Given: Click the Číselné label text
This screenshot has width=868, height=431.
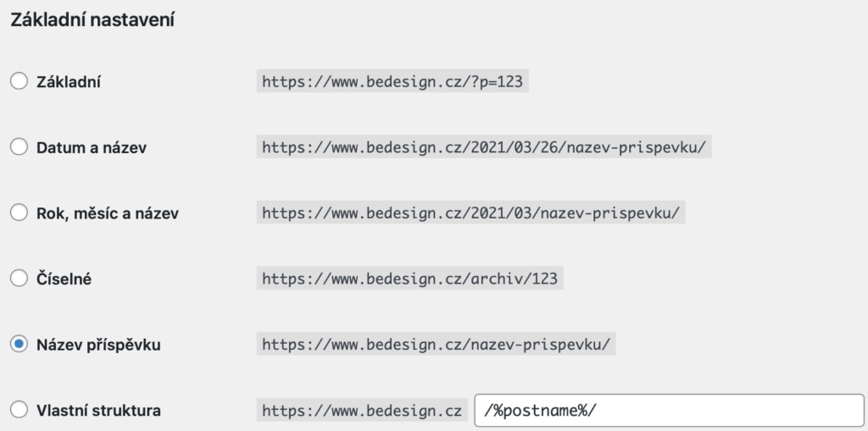Looking at the screenshot, I should click(x=64, y=279).
